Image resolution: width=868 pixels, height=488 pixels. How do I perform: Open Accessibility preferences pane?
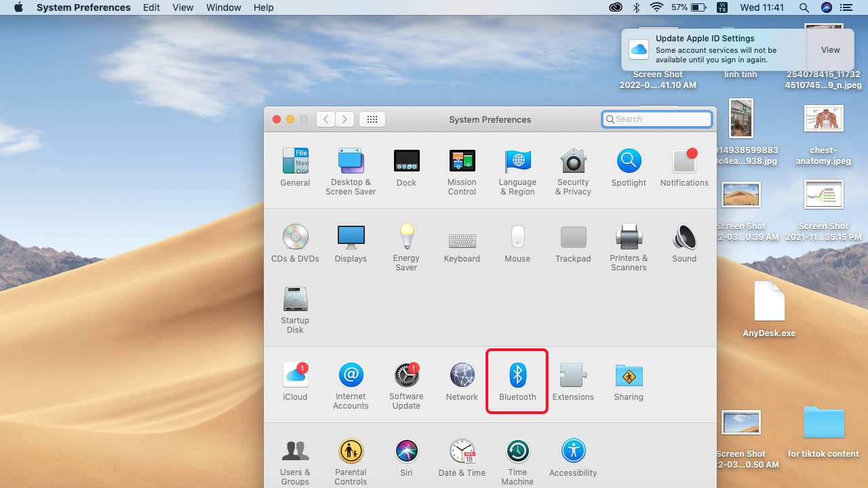pos(573,457)
